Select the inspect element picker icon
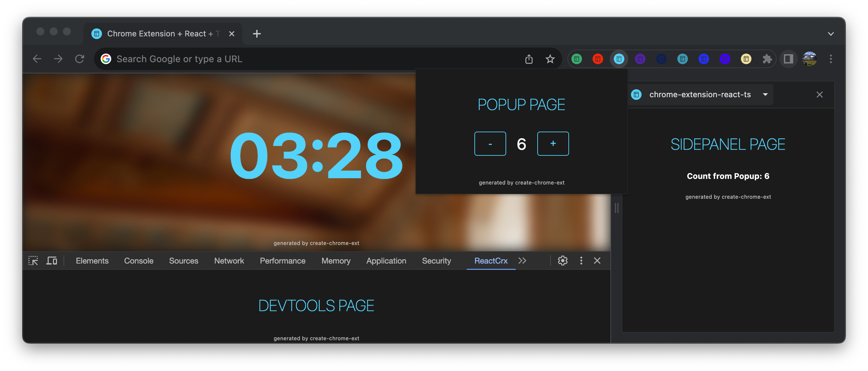 coord(33,261)
